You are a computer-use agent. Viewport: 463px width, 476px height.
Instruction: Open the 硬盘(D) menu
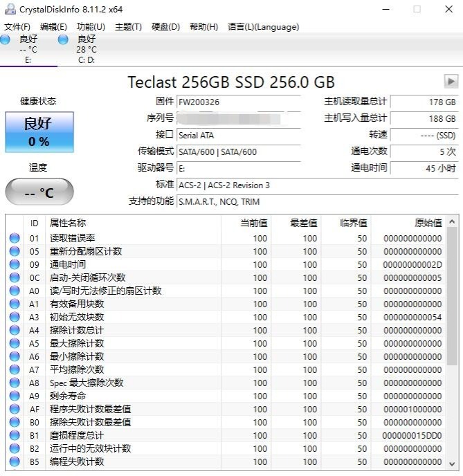pos(165,27)
